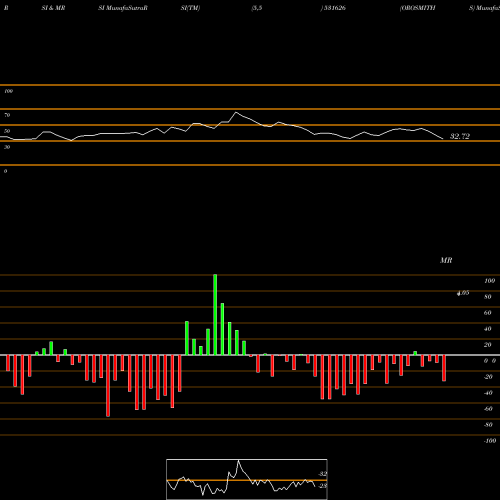Click the 40 label on the MR axis
Screen dimensions: 500x500
(488, 329)
